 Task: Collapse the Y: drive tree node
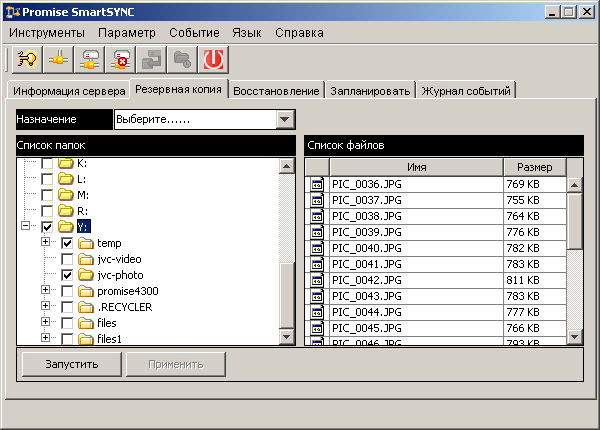[26, 226]
